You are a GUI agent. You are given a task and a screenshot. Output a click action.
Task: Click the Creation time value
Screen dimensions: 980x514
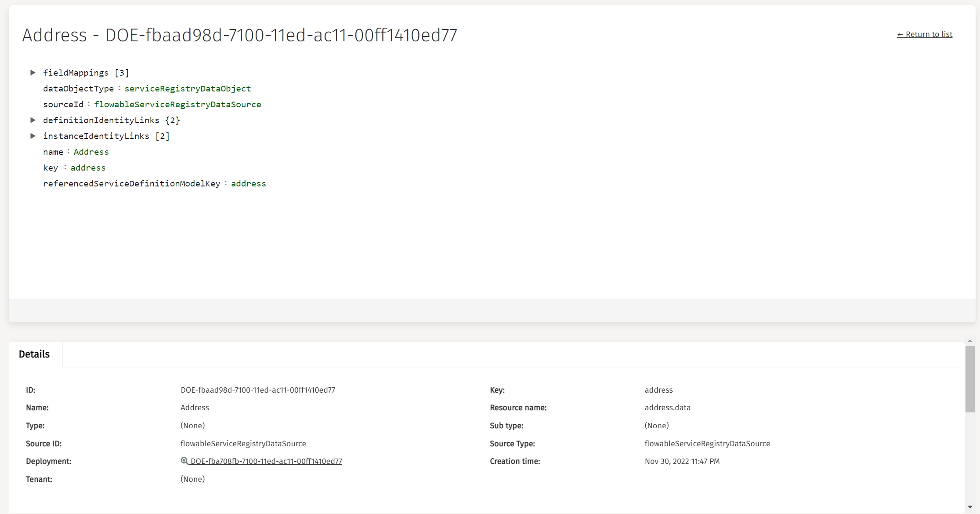pos(682,461)
